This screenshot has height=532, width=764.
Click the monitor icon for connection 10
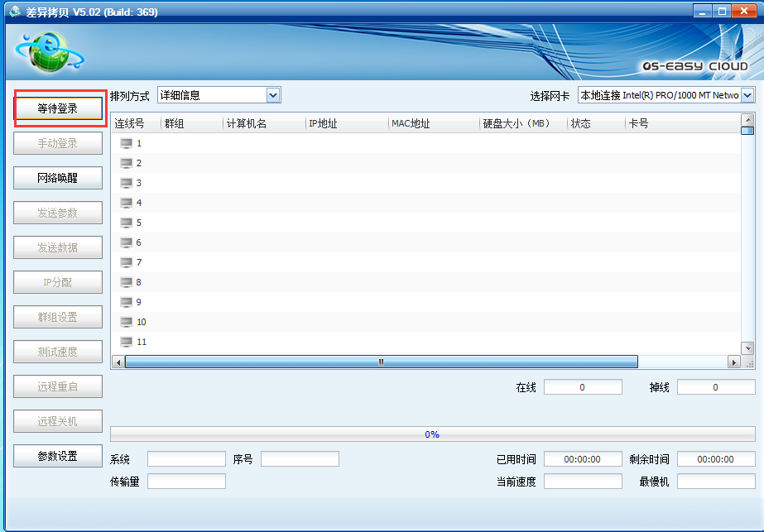point(127,322)
